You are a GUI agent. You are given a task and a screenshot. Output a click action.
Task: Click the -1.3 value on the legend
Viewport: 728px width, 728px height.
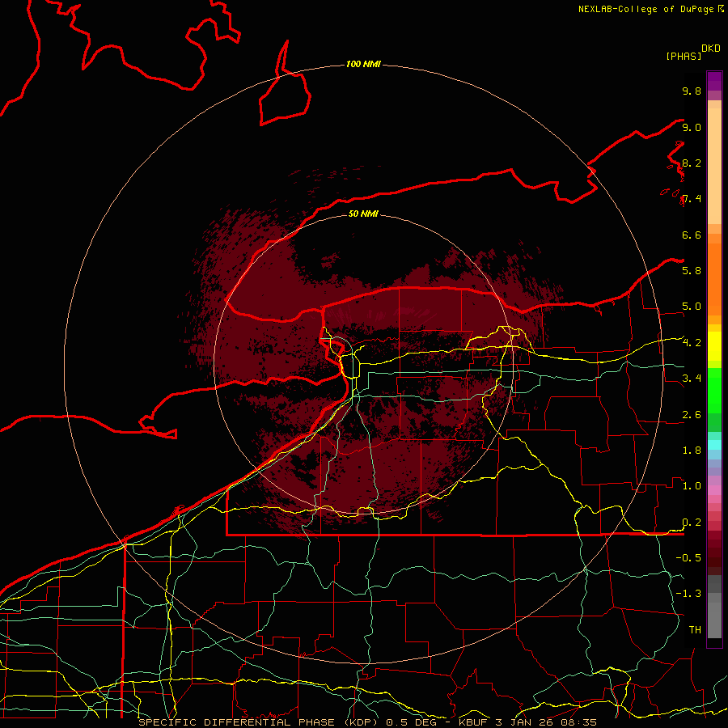point(688,594)
